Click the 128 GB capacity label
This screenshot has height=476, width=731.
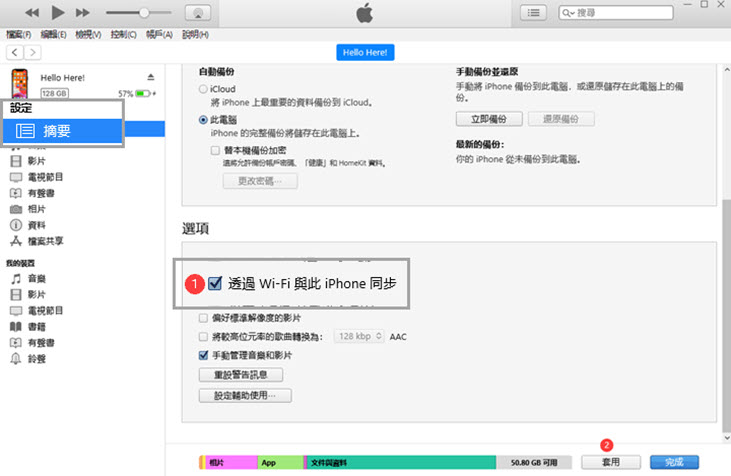coord(55,93)
